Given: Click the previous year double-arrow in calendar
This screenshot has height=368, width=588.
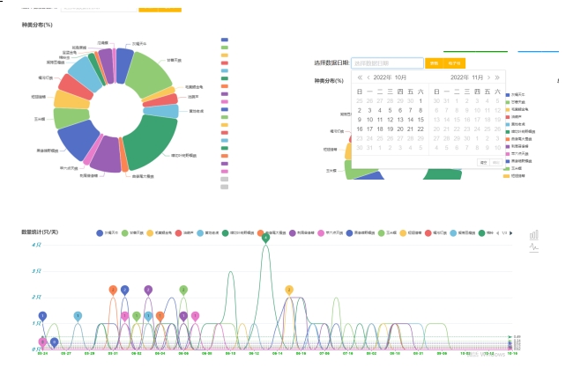Looking at the screenshot, I should click(358, 77).
